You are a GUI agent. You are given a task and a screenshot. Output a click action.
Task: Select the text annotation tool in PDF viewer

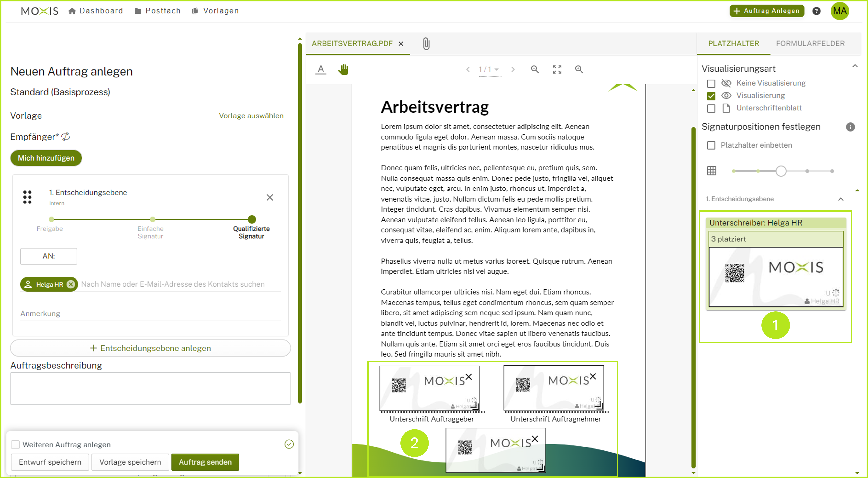(x=321, y=69)
